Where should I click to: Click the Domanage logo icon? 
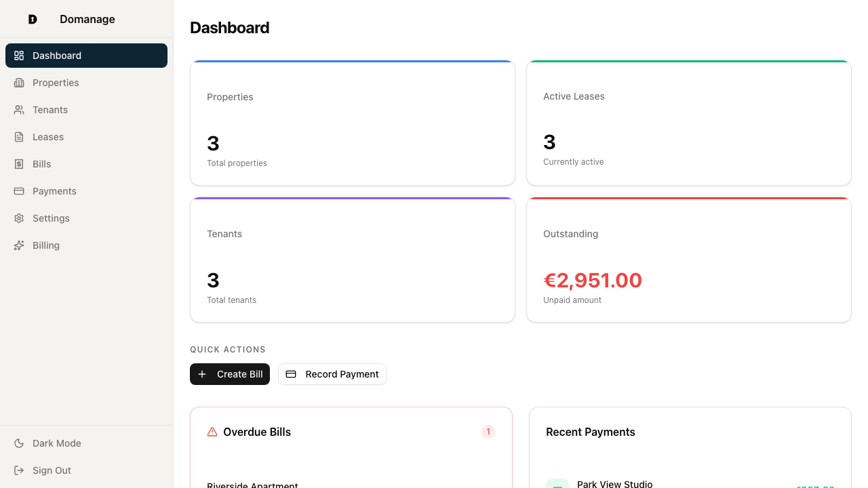click(32, 19)
